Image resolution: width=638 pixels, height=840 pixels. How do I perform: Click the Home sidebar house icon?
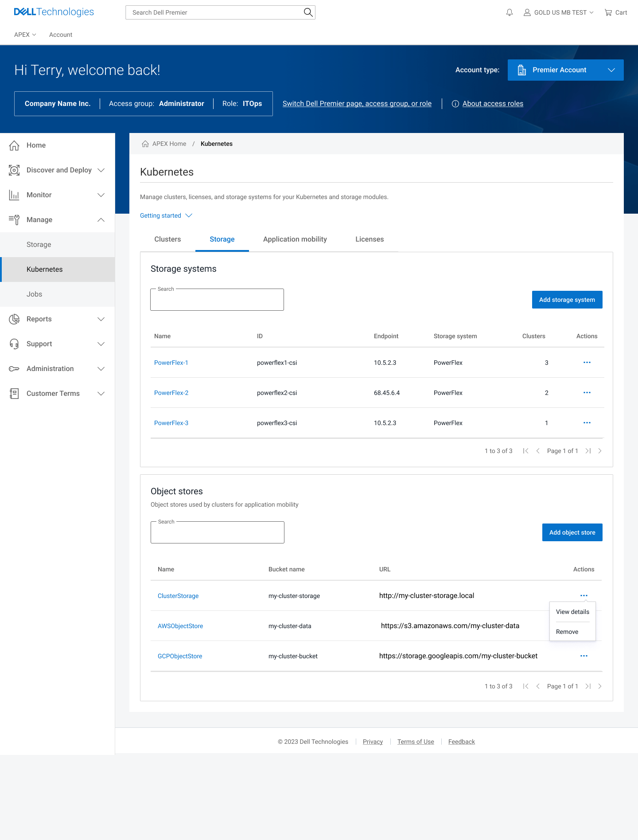click(14, 145)
